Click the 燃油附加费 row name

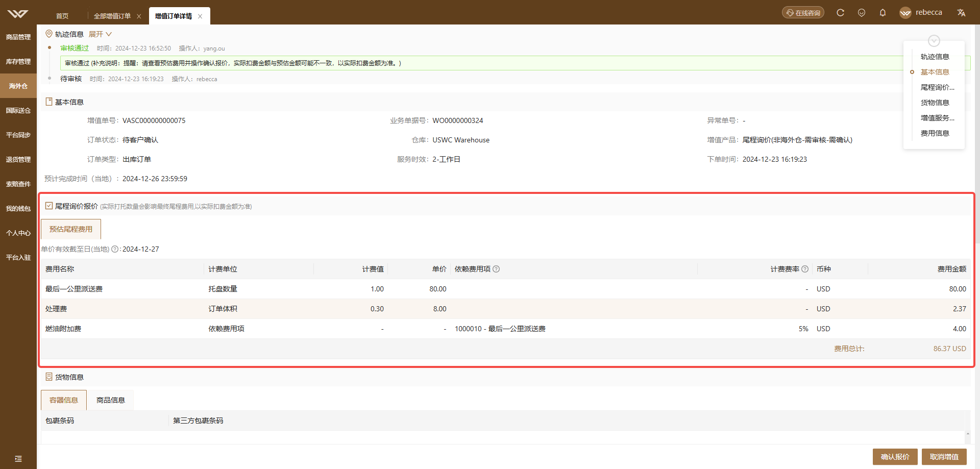[63, 329]
